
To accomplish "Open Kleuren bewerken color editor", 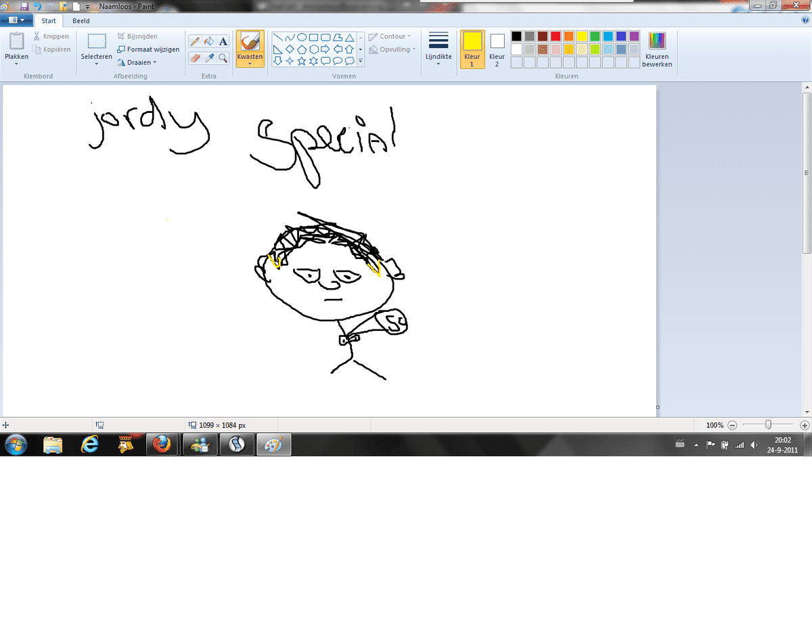I will [656, 49].
